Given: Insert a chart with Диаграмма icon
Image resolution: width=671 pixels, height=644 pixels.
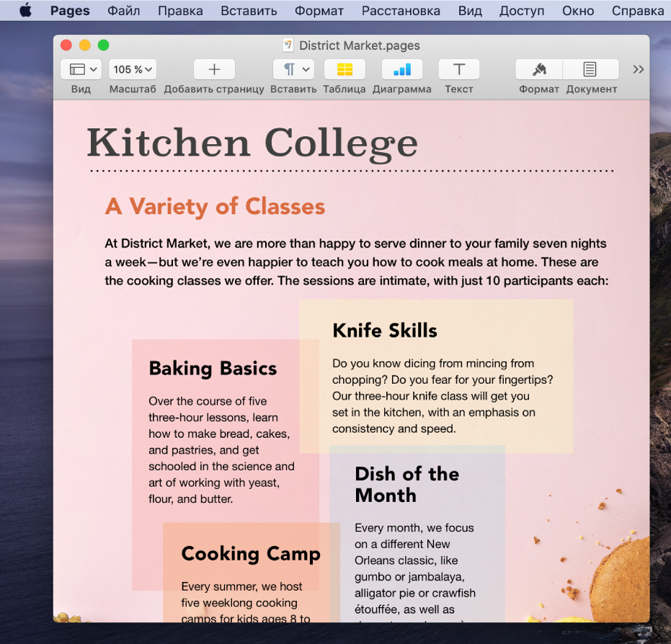Looking at the screenshot, I should 402,69.
